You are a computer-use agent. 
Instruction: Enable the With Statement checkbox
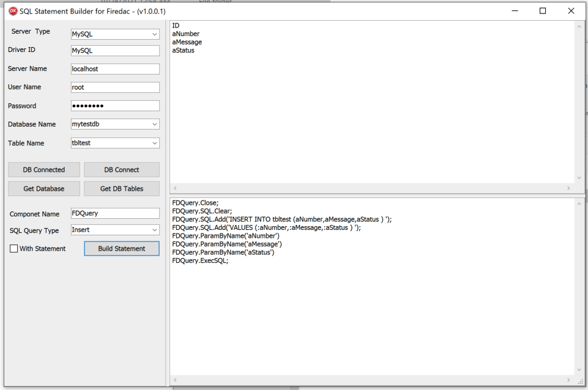tap(14, 248)
